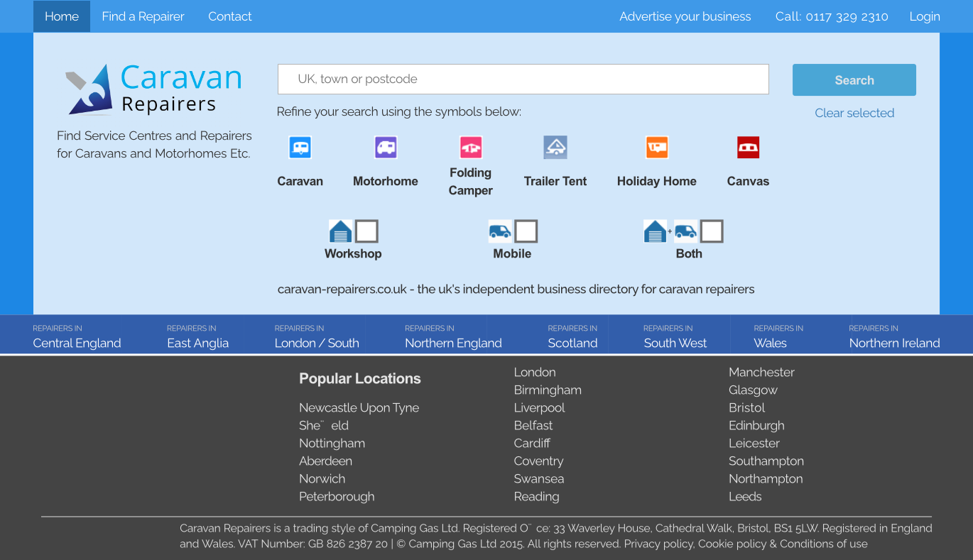
Task: Open Repairers in Central England
Action: (x=77, y=336)
